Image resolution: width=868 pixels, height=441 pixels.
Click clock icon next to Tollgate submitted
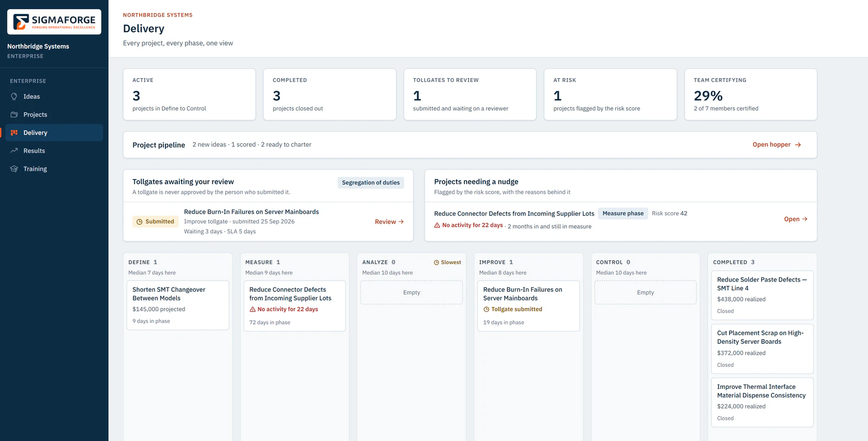[487, 309]
